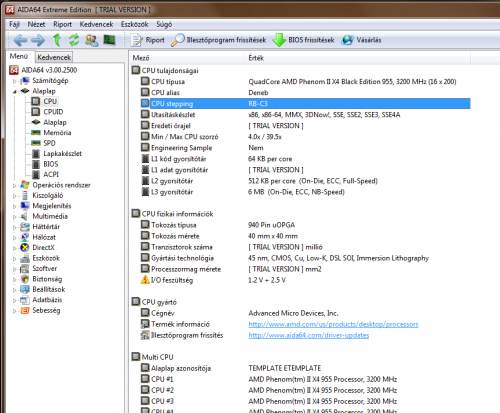Image resolution: width=500 pixels, height=413 pixels.
Task: Open the Kedvencek menu in menu bar
Action: [96, 24]
